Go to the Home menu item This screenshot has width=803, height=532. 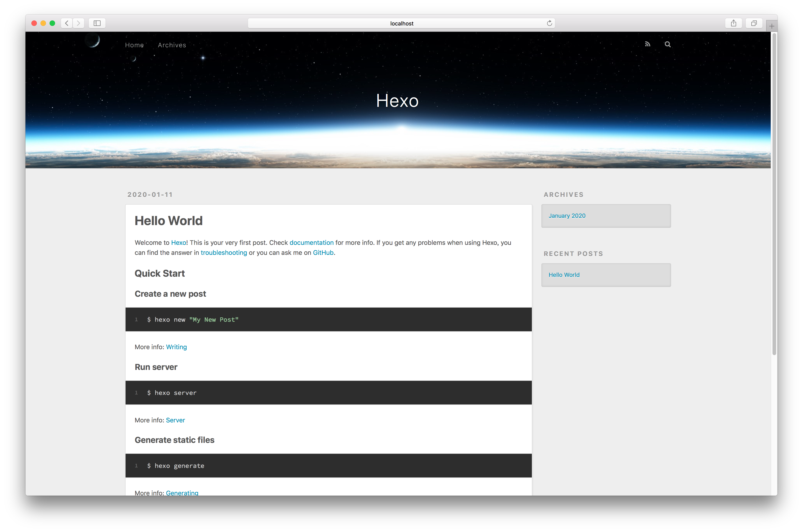coord(134,45)
